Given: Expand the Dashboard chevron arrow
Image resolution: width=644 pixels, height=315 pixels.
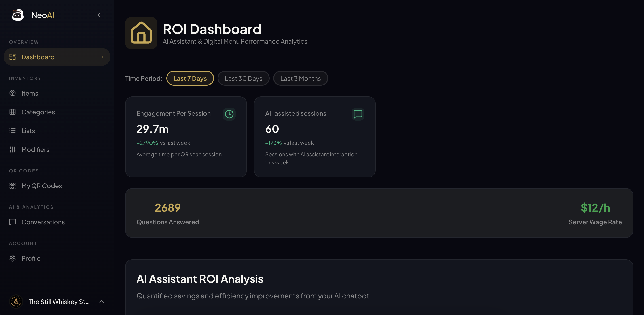Looking at the screenshot, I should click(102, 57).
